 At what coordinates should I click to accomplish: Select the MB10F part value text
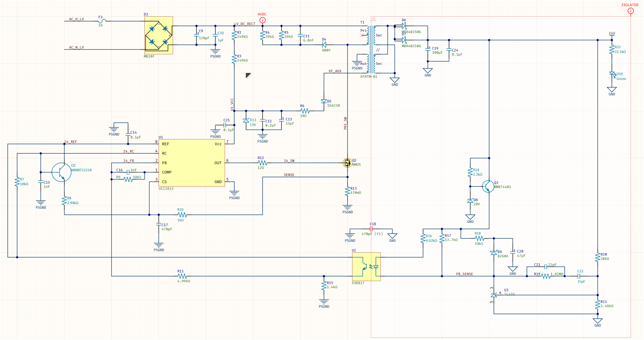tap(149, 56)
